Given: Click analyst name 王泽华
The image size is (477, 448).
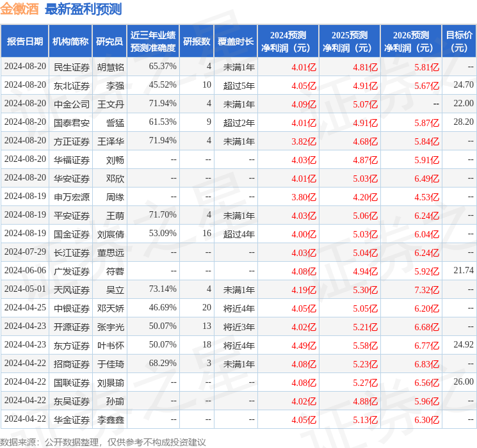Looking at the screenshot, I should click(x=111, y=141).
